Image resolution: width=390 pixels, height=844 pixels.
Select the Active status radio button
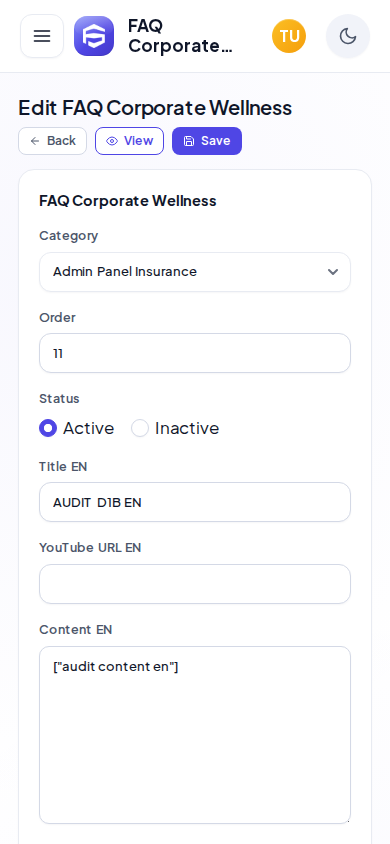click(48, 428)
